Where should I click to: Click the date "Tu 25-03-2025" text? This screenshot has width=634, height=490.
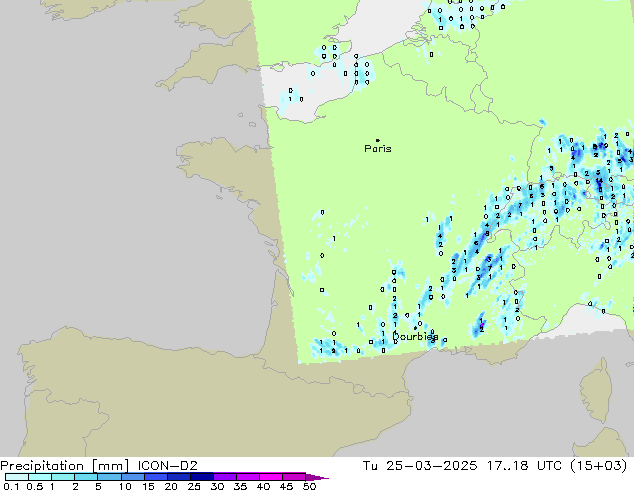point(420,466)
